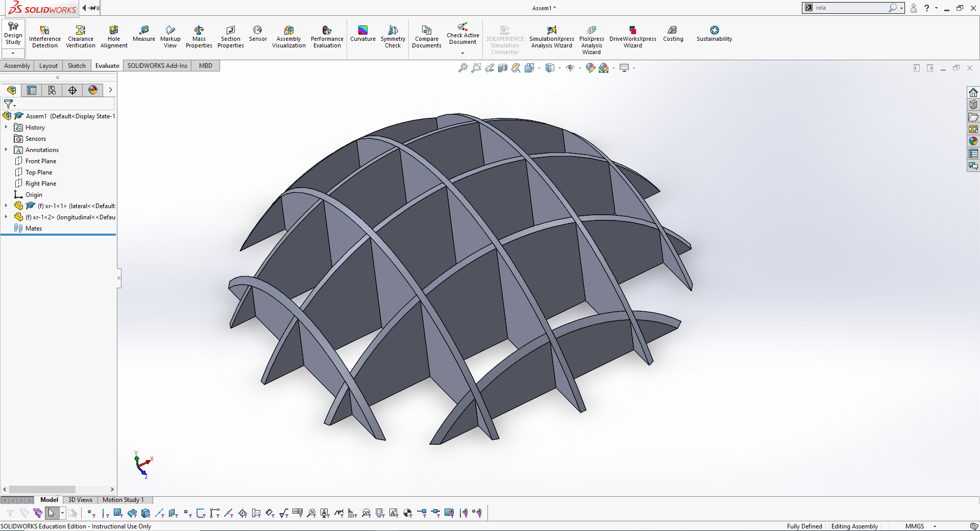Switch to the Sketch tab
The height and width of the screenshot is (531, 980).
[x=77, y=66]
